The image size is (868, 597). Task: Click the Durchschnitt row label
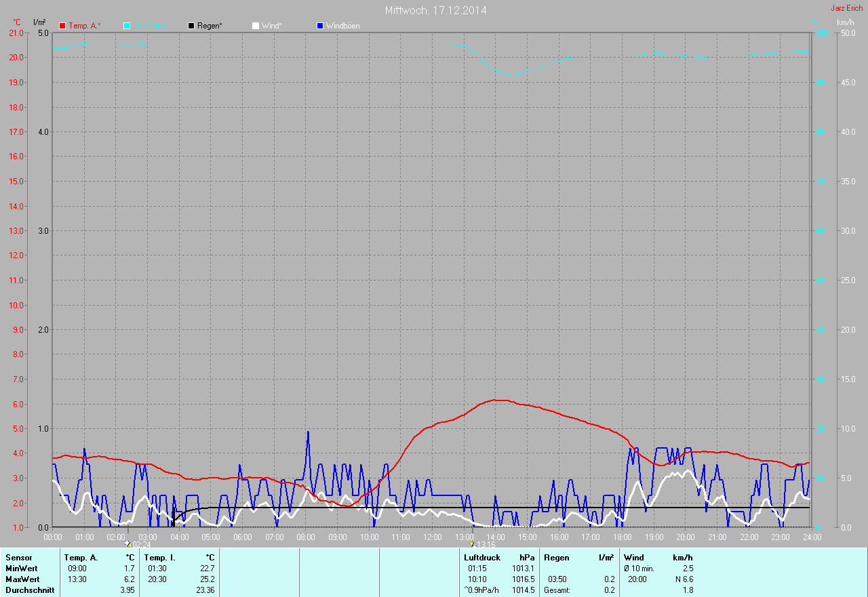point(30,590)
